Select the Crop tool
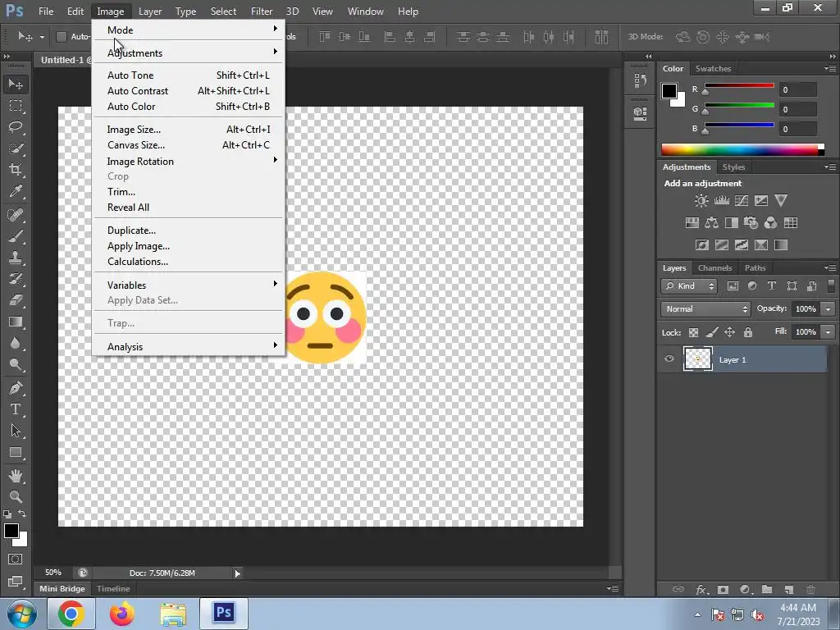840x630 pixels. point(16,170)
